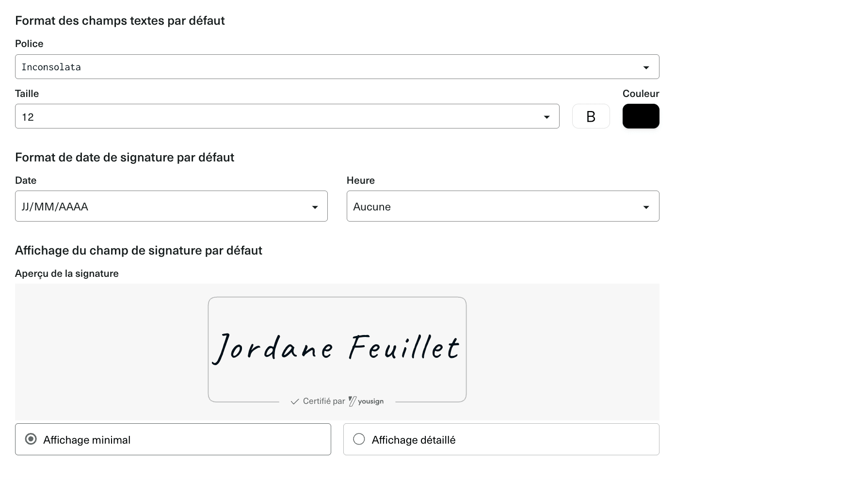
Task: Click the arrow on the Date dropdown
Action: (x=315, y=207)
